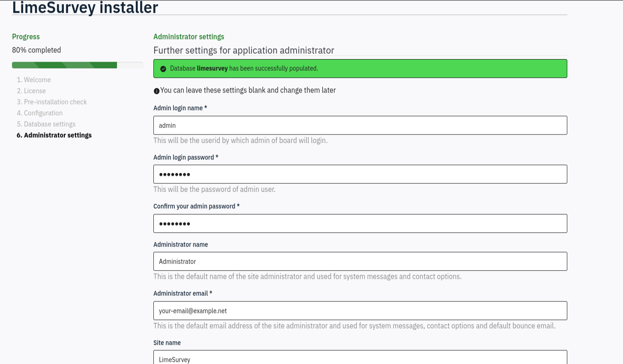
Task: Focus the Admin login name field
Action: pyautogui.click(x=360, y=125)
